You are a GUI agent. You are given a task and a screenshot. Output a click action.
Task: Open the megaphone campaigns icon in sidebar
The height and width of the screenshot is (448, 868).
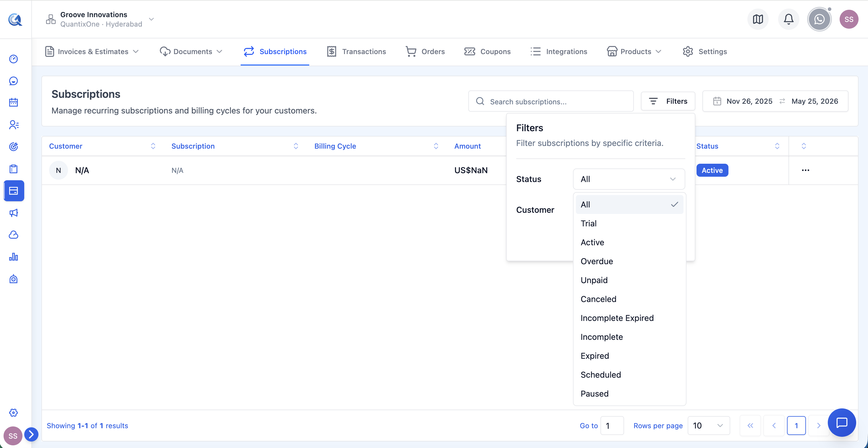14,213
